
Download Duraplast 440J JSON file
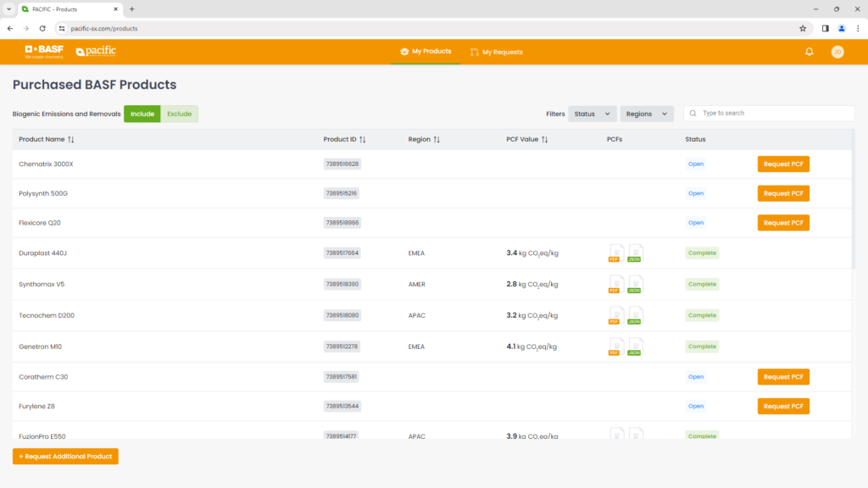pos(635,252)
